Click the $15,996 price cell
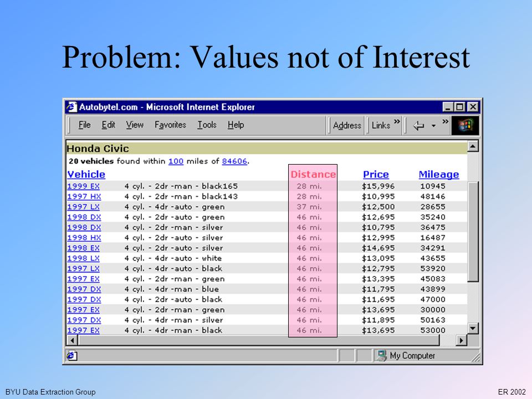This screenshot has height=399, width=532. point(378,186)
